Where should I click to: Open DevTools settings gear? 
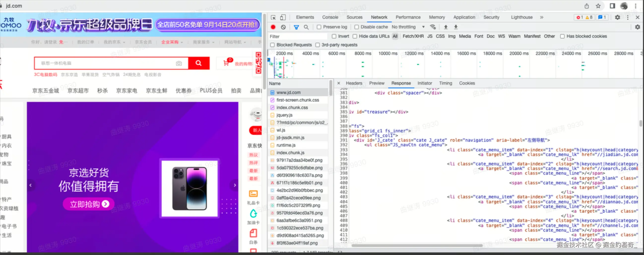(x=617, y=17)
